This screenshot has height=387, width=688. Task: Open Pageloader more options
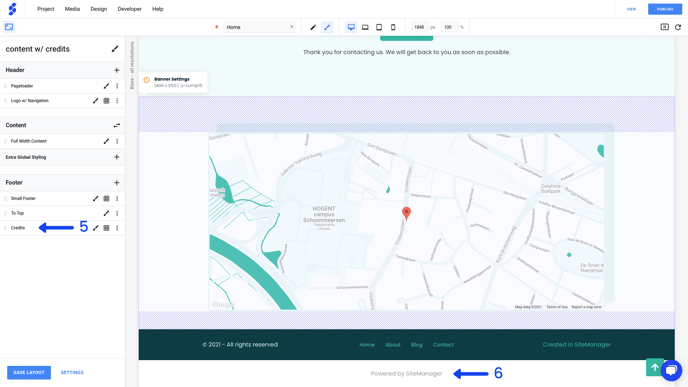tap(117, 86)
